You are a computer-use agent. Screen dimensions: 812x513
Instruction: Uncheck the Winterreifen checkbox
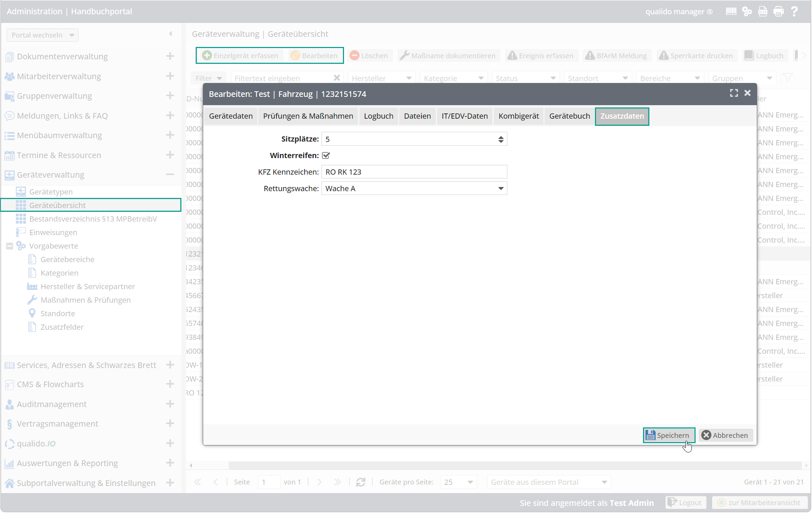[x=326, y=155]
